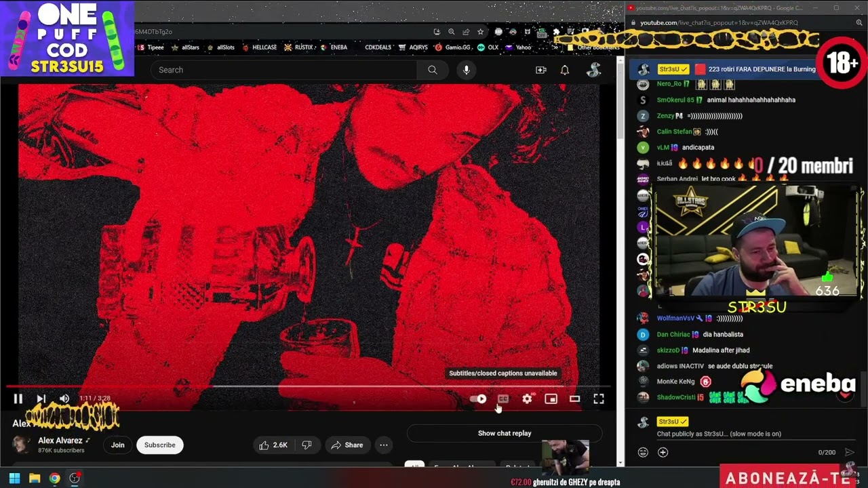The height and width of the screenshot is (488, 868).
Task: Open the Tipeee bookmark
Action: 151,47
